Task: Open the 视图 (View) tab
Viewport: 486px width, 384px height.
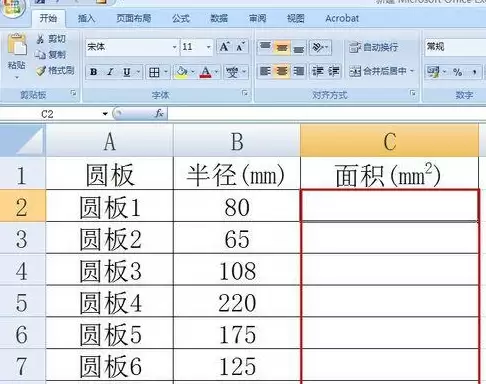Action: 295,18
